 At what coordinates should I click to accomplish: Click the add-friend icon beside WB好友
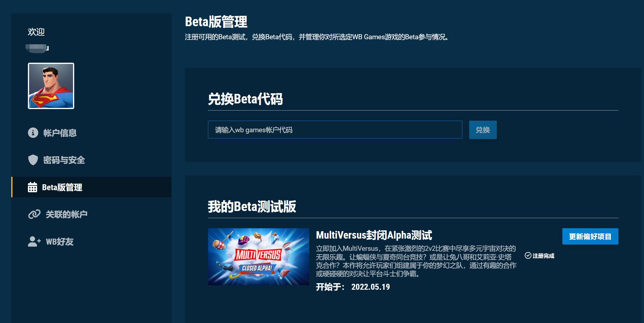[x=34, y=241]
